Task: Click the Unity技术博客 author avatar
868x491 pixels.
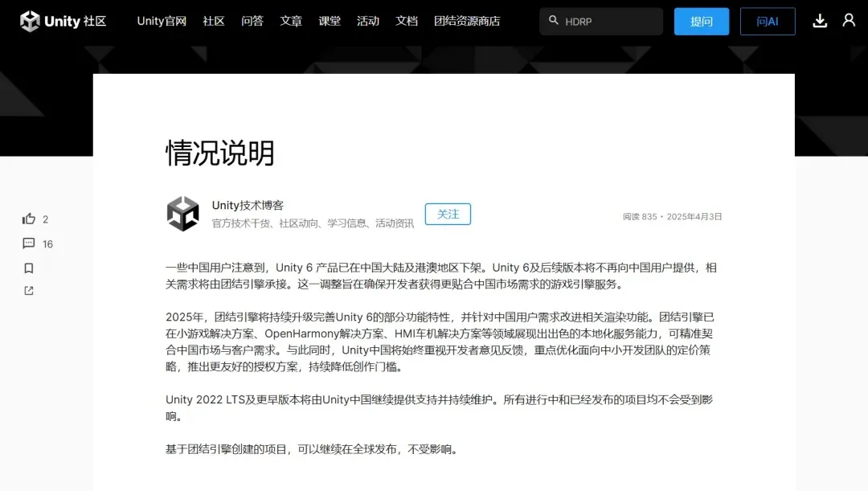Action: [182, 214]
